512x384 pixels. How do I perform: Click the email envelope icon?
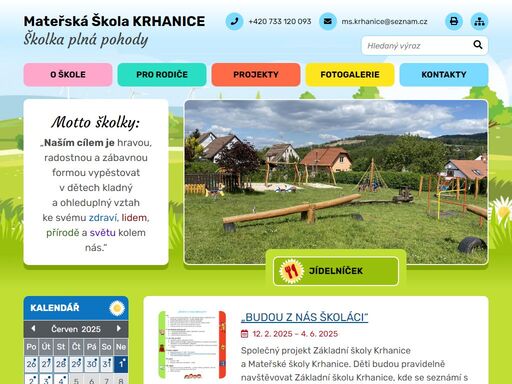point(328,21)
